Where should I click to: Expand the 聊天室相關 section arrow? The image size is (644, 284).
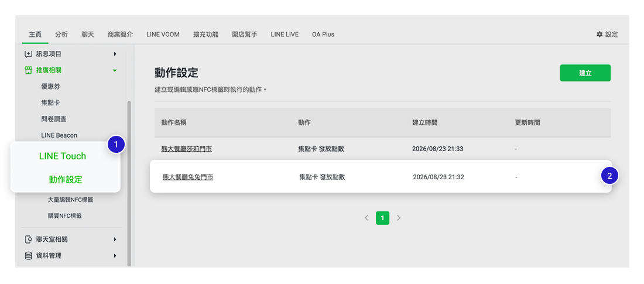point(115,239)
